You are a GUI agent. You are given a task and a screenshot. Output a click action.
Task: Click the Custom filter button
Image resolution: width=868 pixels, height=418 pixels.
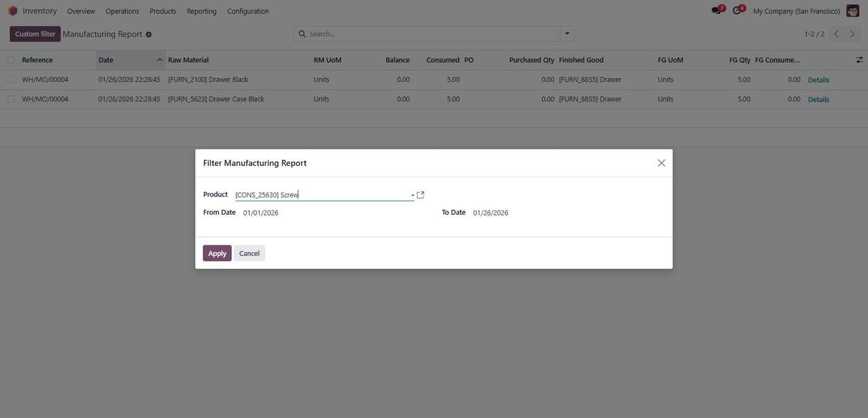[35, 34]
